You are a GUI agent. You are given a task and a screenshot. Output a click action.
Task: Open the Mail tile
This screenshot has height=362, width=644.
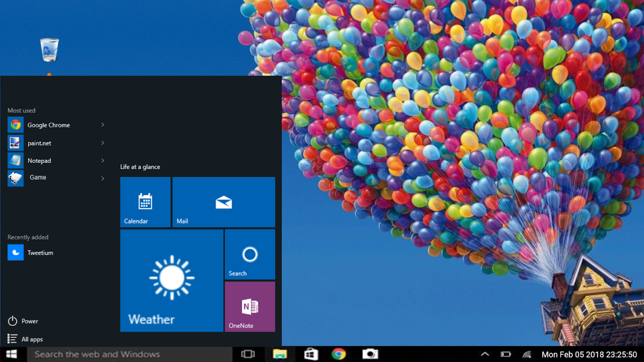(x=224, y=202)
